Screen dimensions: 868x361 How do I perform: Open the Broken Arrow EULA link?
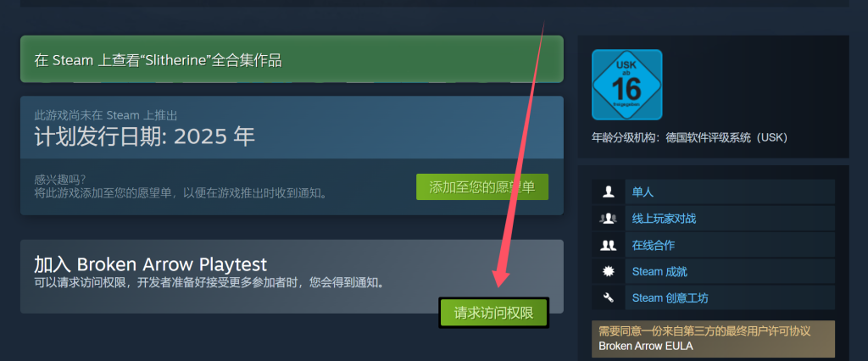645,346
